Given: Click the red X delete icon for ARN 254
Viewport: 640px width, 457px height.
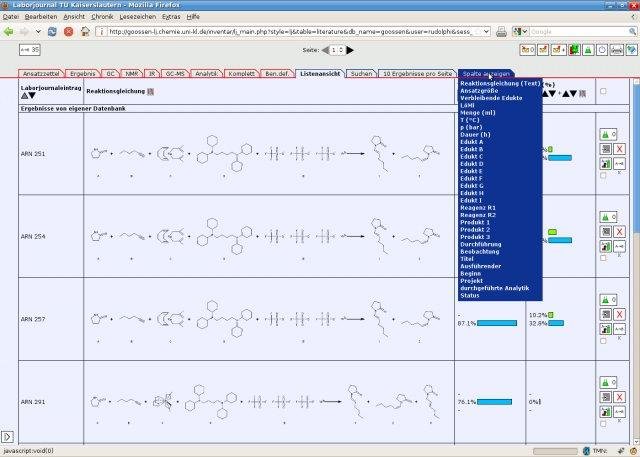Looking at the screenshot, I should pyautogui.click(x=620, y=231).
